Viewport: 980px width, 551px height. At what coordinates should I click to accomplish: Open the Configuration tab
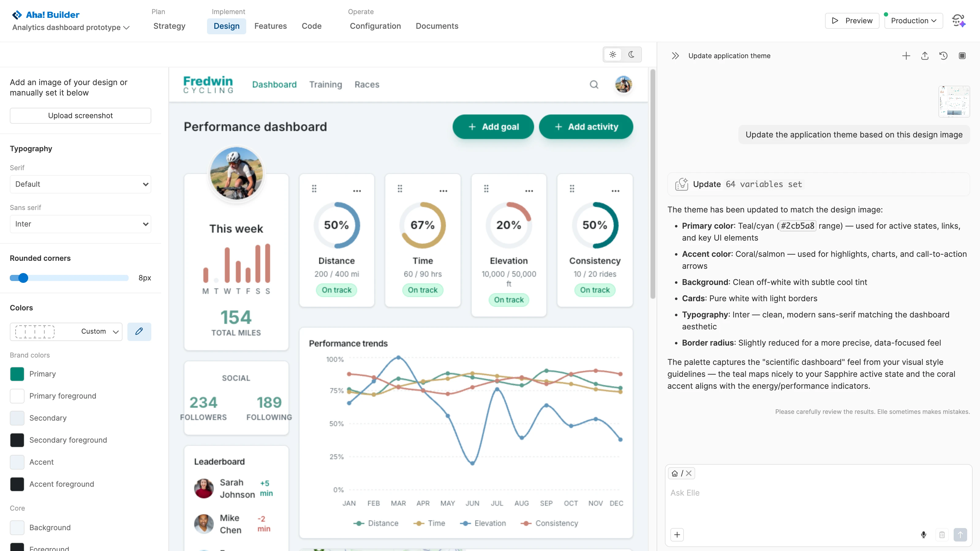click(375, 26)
